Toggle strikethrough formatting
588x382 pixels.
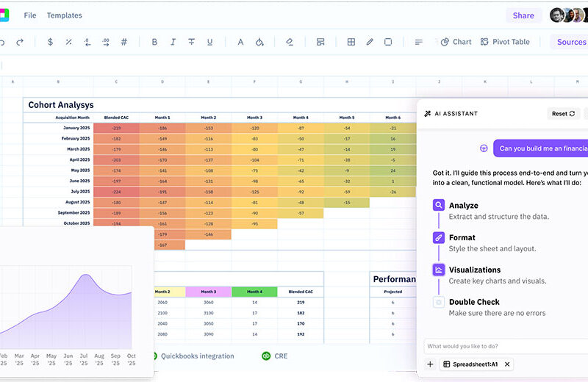tap(192, 42)
